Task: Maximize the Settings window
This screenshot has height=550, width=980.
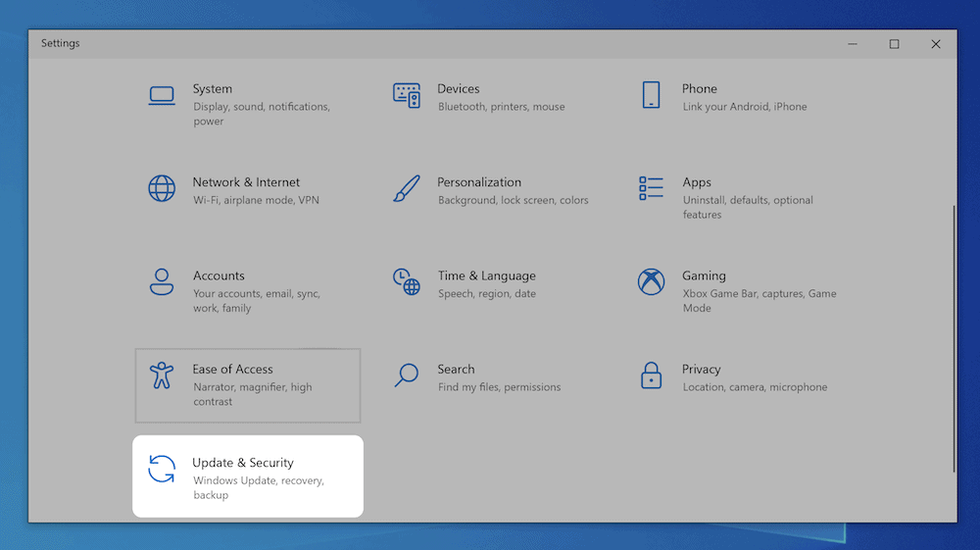Action: pyautogui.click(x=894, y=44)
